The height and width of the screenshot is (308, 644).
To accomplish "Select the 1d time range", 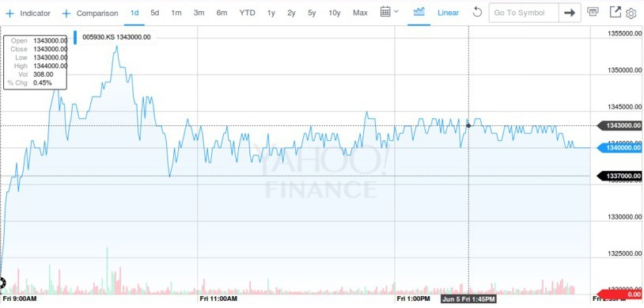I will (x=134, y=13).
